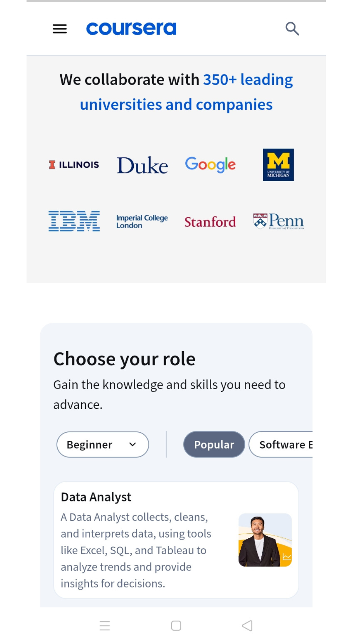Click the Coursera logo
This screenshot has width=362, height=644.
(131, 29)
